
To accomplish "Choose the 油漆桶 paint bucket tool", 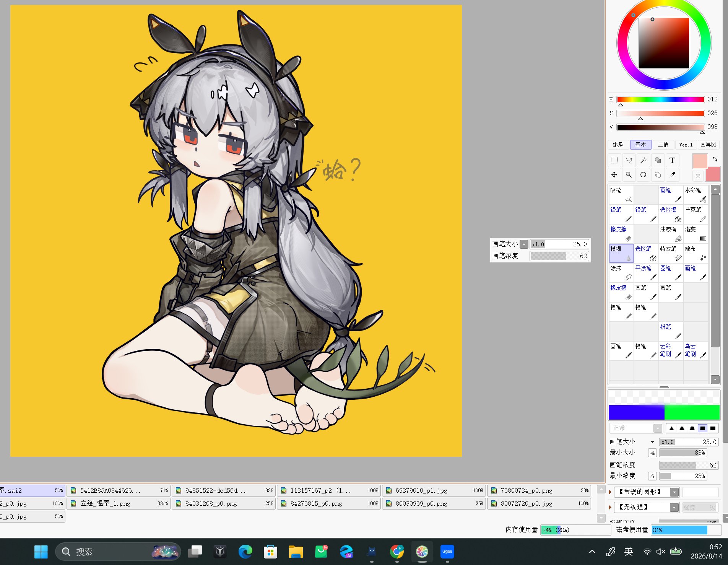I will [x=671, y=234].
